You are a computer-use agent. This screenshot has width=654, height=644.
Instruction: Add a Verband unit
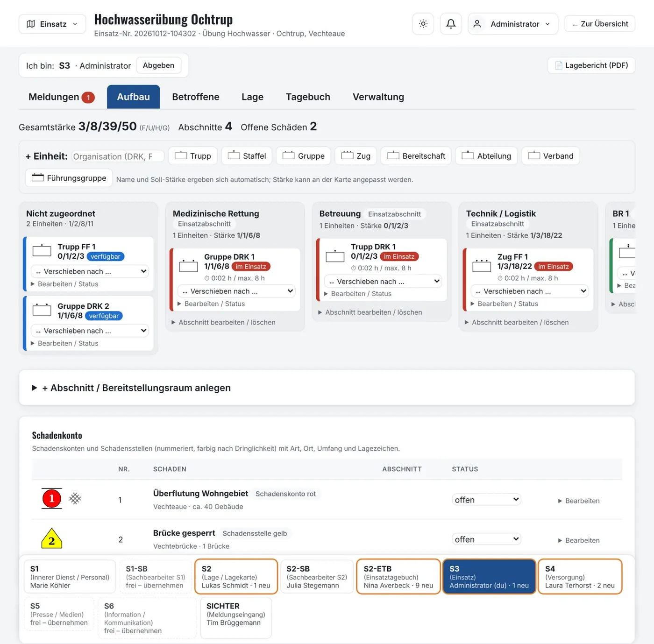551,156
